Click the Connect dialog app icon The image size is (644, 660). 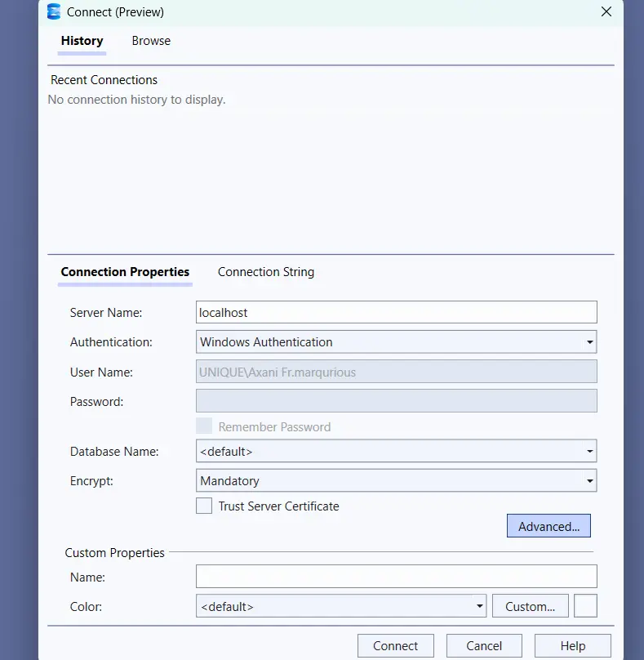coord(54,11)
